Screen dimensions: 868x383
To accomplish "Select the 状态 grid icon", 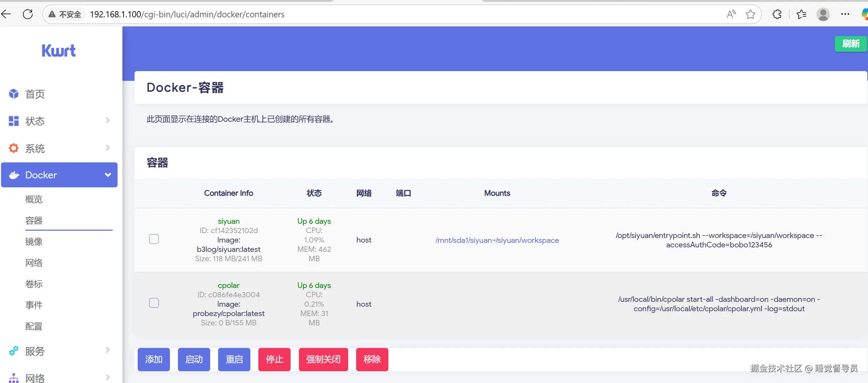I will 13,121.
